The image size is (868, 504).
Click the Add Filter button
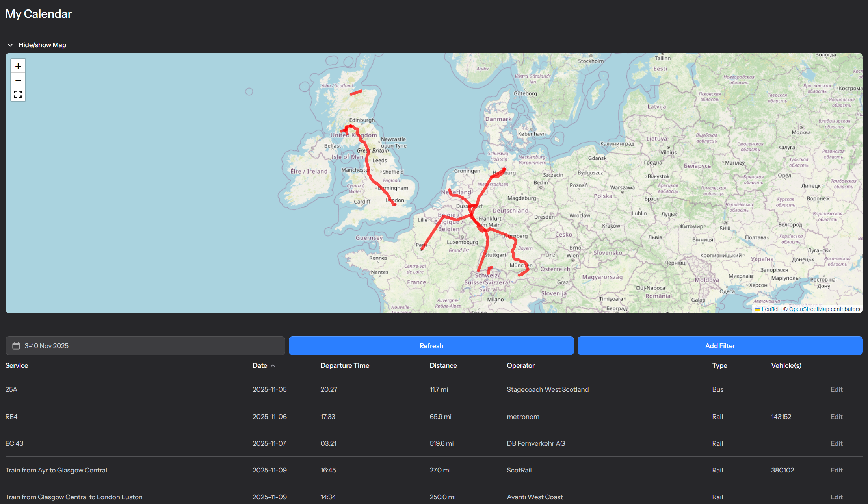(x=719, y=346)
